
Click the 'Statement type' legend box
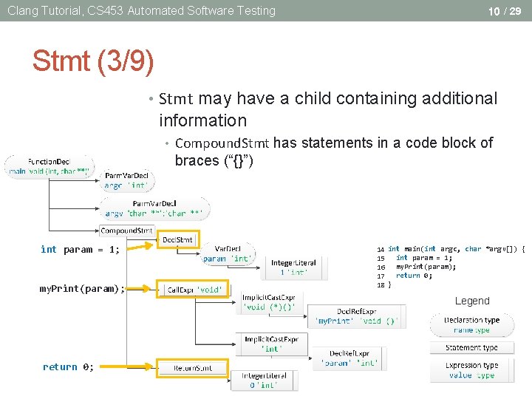tap(472, 348)
